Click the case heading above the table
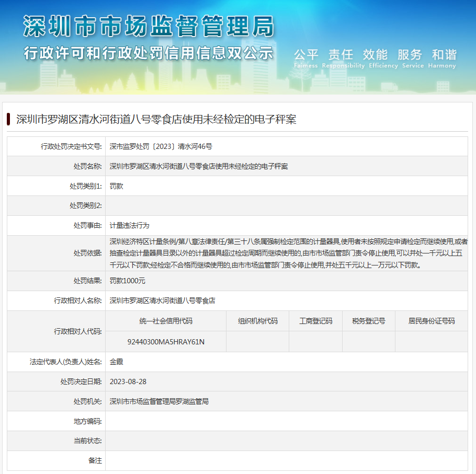 pyautogui.click(x=156, y=119)
